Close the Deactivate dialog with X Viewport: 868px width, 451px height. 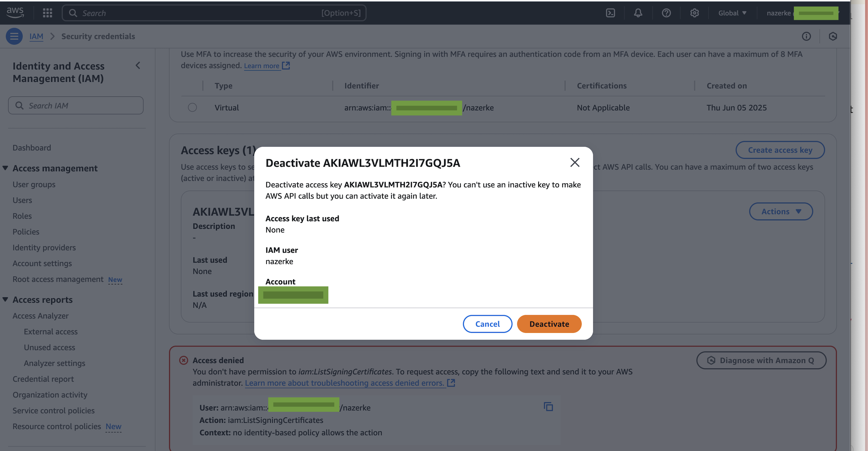pos(575,162)
